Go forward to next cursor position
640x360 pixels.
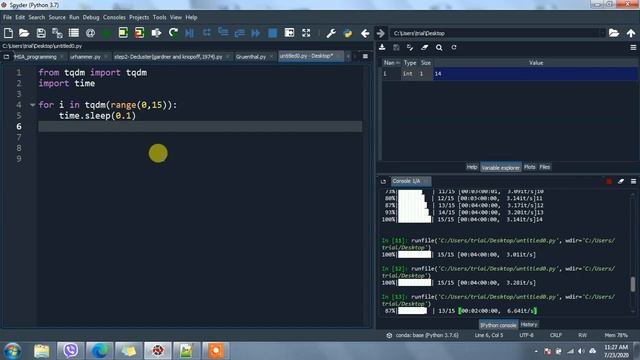(x=380, y=33)
